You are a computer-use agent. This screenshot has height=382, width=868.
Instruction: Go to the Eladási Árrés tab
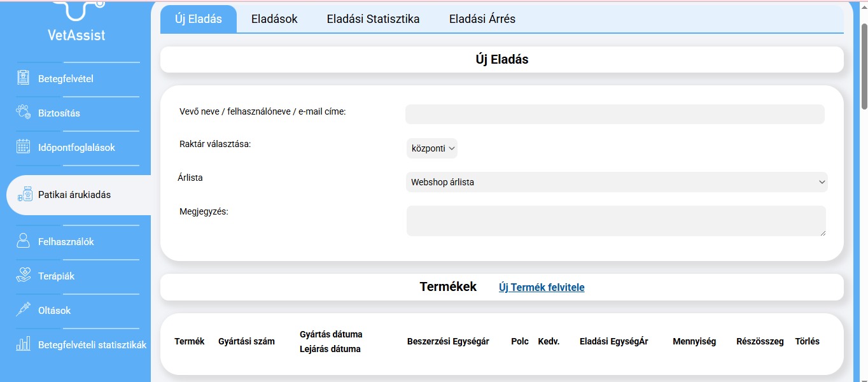pyautogui.click(x=482, y=19)
